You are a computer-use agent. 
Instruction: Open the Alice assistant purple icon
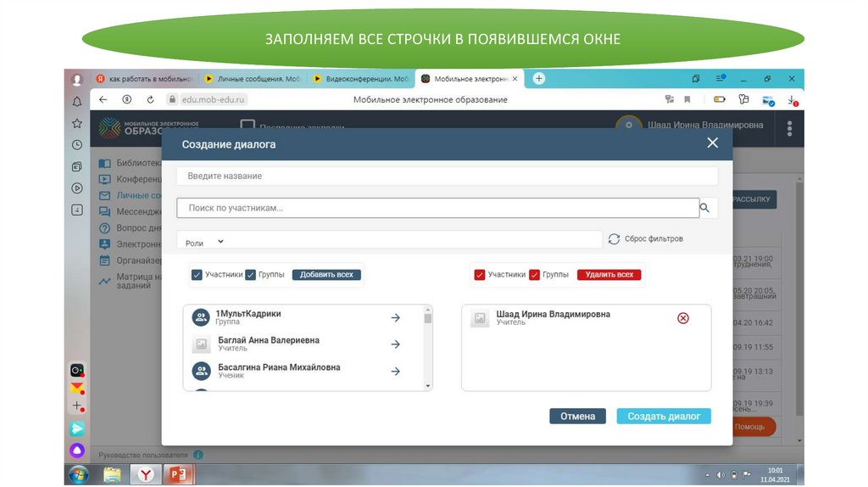click(77, 451)
